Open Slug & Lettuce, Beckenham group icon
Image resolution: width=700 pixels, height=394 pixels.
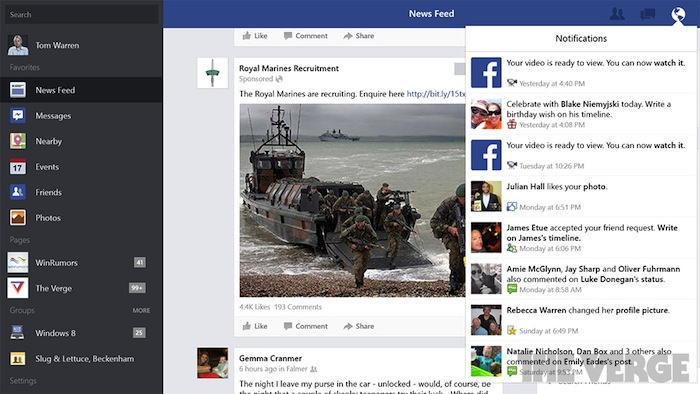click(18, 358)
